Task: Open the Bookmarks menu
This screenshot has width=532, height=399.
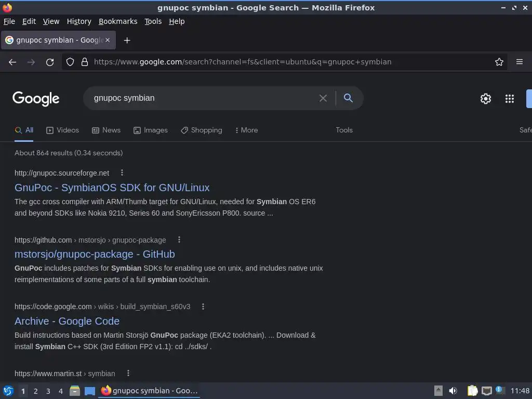Action: point(118,21)
